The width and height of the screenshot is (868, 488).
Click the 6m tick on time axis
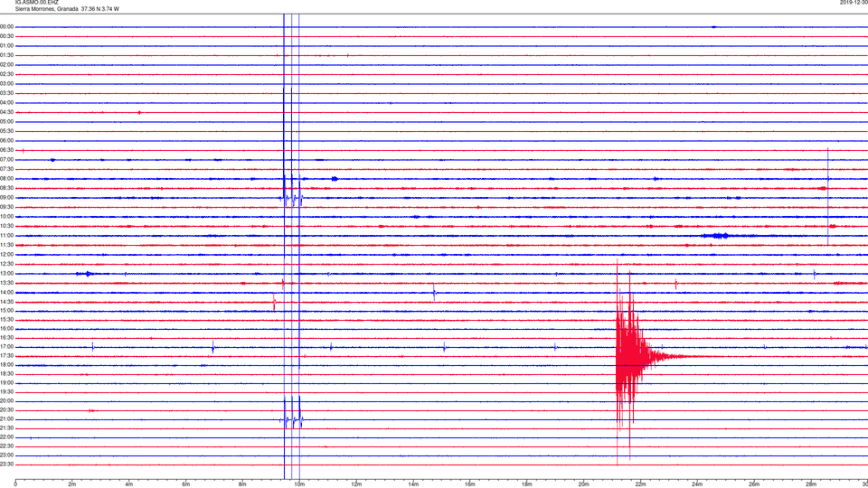pos(186,484)
